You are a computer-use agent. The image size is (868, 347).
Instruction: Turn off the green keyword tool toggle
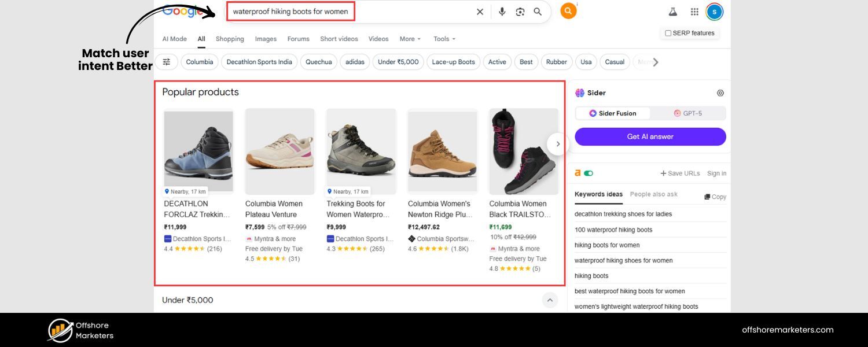point(589,173)
